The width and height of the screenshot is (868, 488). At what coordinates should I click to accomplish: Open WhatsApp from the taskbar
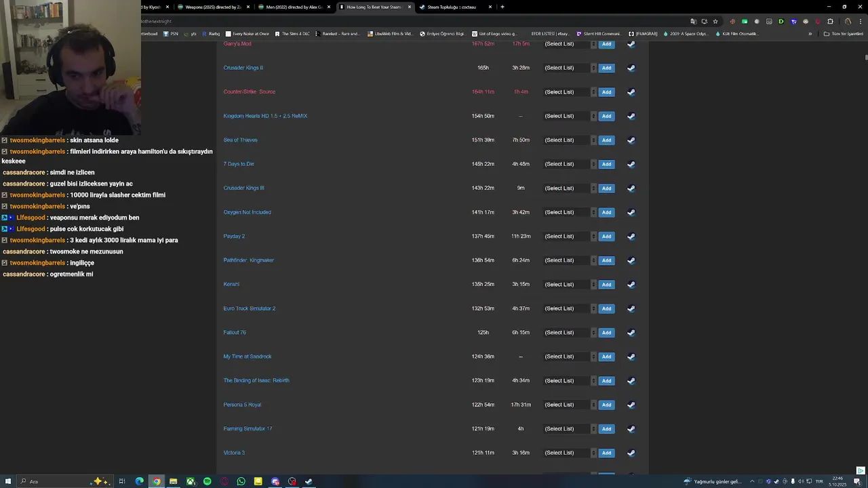coord(241,481)
